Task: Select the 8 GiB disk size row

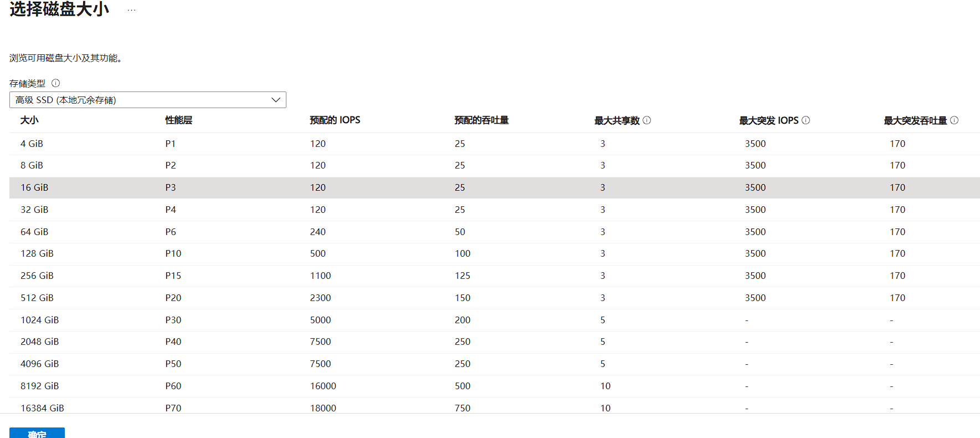Action: [32, 165]
